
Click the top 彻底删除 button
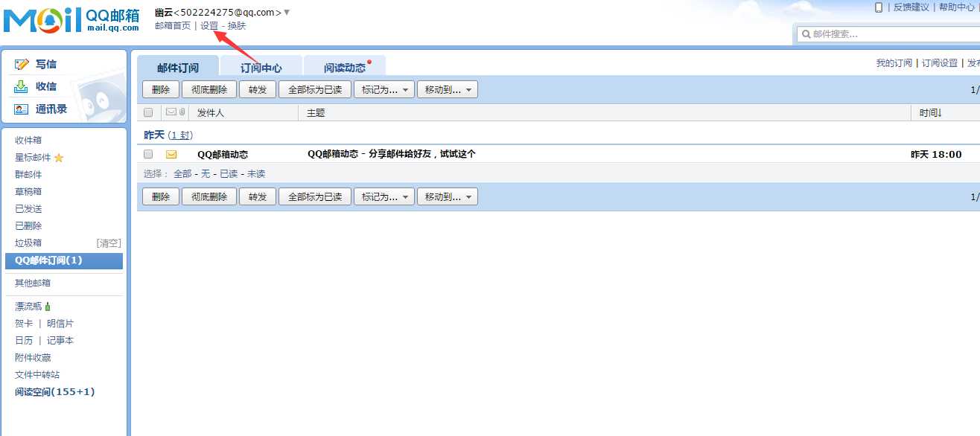coord(209,90)
